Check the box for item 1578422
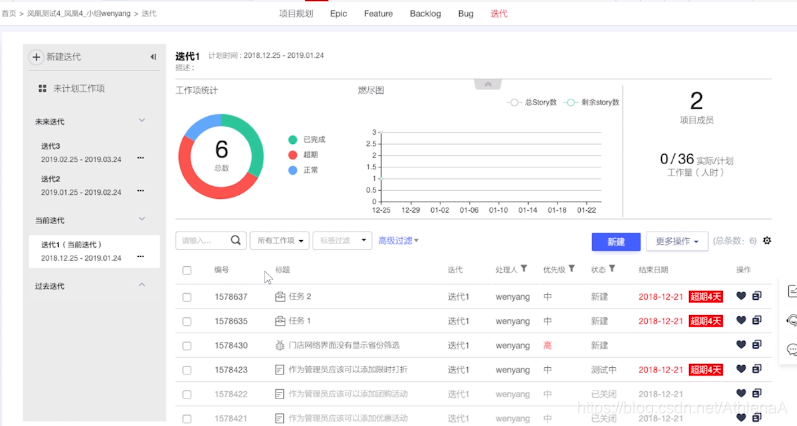797x426 pixels. (x=187, y=394)
